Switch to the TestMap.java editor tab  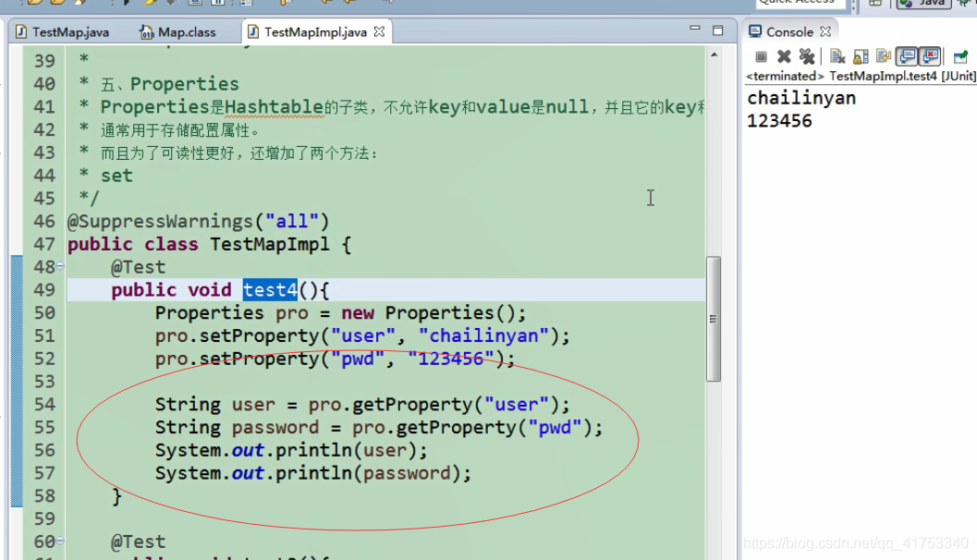point(62,31)
